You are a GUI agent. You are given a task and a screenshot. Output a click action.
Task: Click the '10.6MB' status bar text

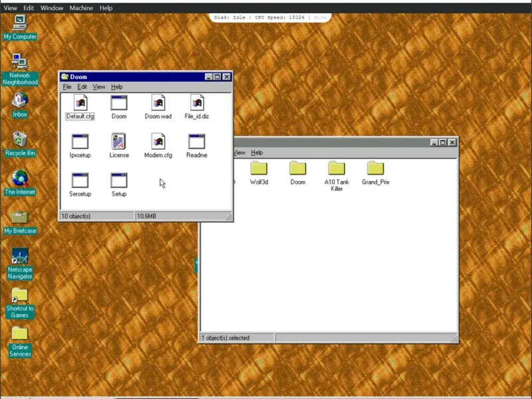(x=146, y=216)
